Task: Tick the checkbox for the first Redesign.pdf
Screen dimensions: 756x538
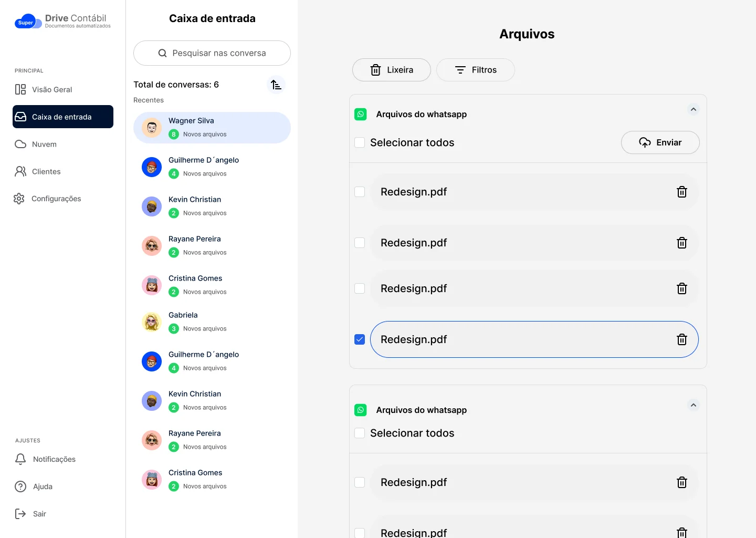Action: click(x=360, y=192)
